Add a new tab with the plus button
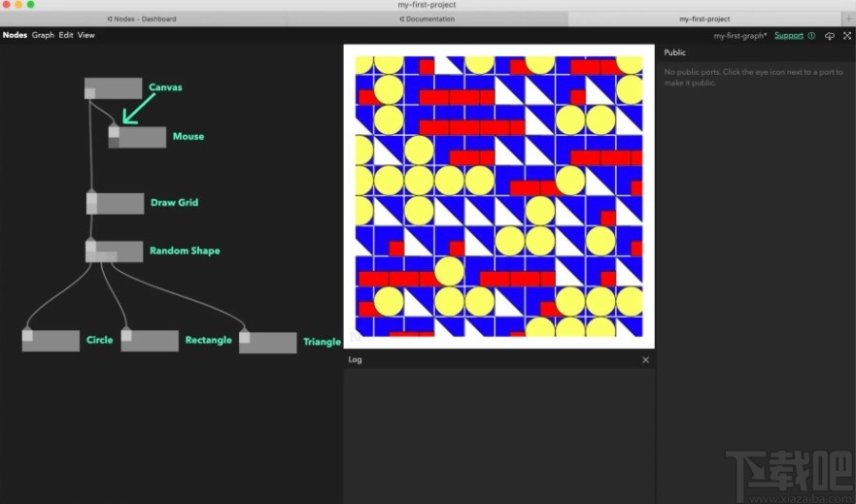The image size is (856, 504). click(x=848, y=18)
